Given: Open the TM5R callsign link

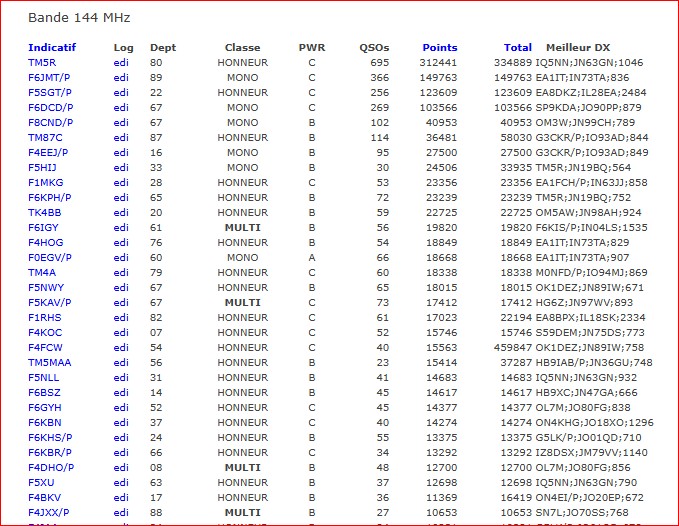Looking at the screenshot, I should (42, 62).
